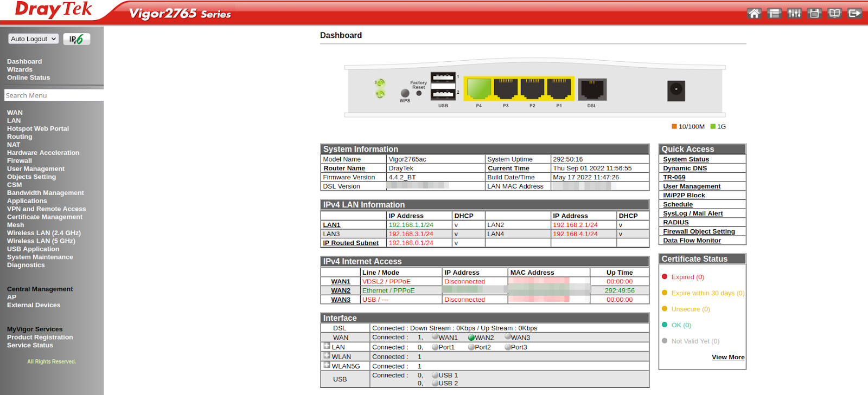Screen dimensions: 868x395
Task: Click the green 1G legend swatch
Action: (713, 127)
